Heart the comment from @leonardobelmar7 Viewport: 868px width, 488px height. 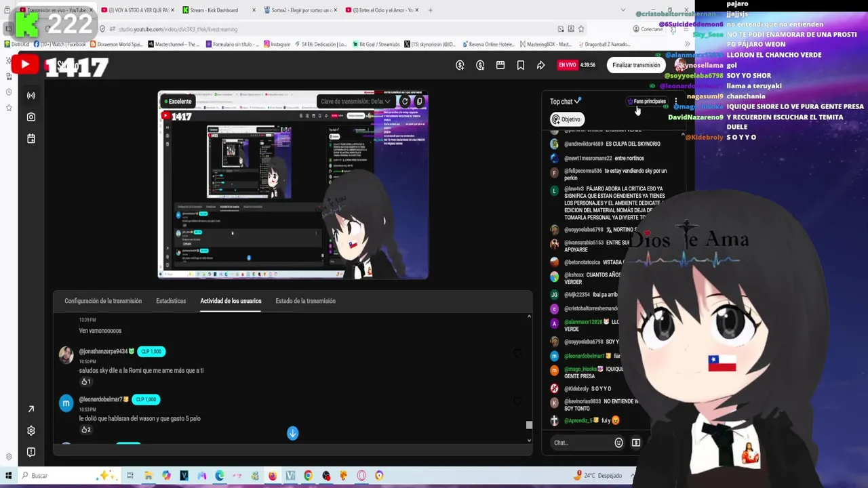517,402
